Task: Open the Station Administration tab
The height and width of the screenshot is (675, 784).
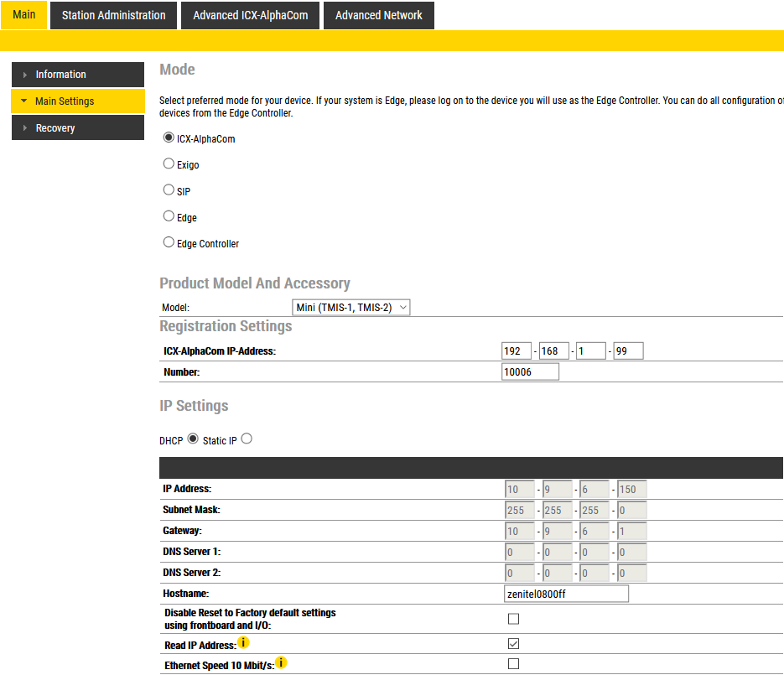Action: 113,15
